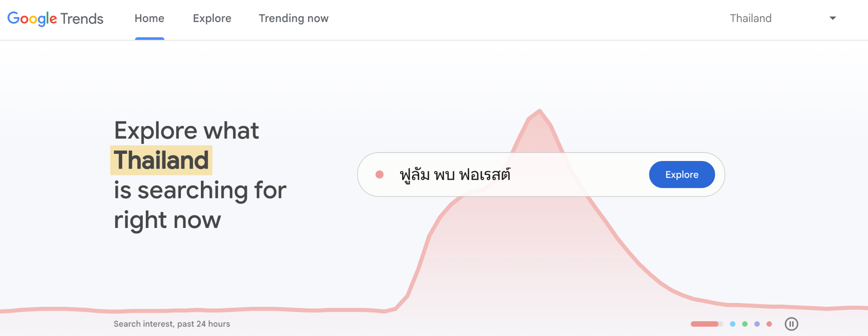Click the Google Trends logo
The width and height of the screenshot is (868, 336).
coord(55,18)
